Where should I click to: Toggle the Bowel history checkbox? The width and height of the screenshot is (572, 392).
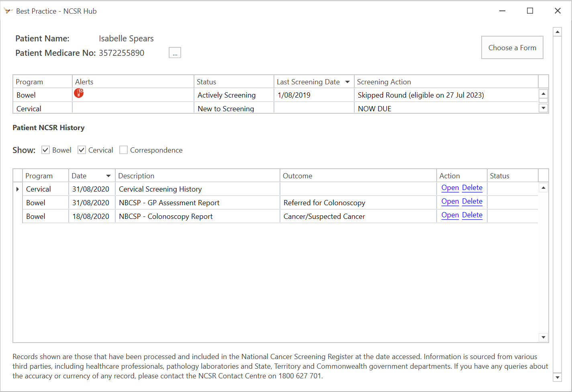45,150
